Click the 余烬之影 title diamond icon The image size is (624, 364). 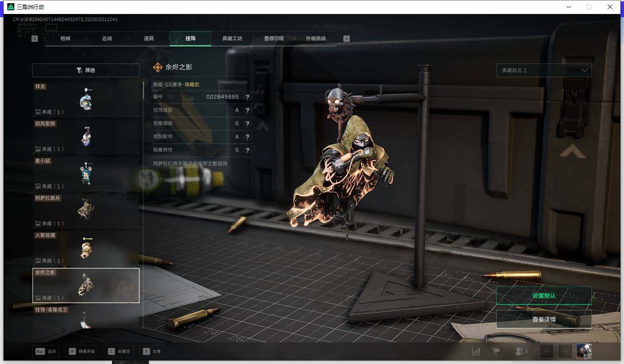[x=158, y=67]
